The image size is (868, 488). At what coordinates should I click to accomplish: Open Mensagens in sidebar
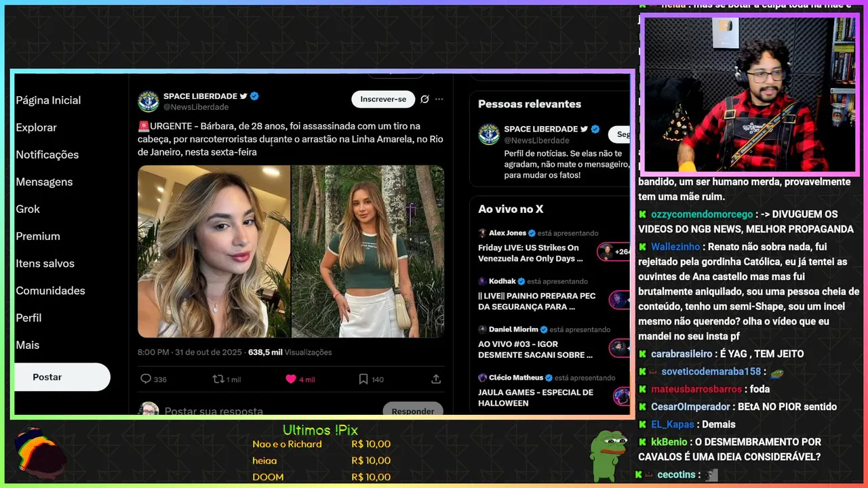coord(44,182)
